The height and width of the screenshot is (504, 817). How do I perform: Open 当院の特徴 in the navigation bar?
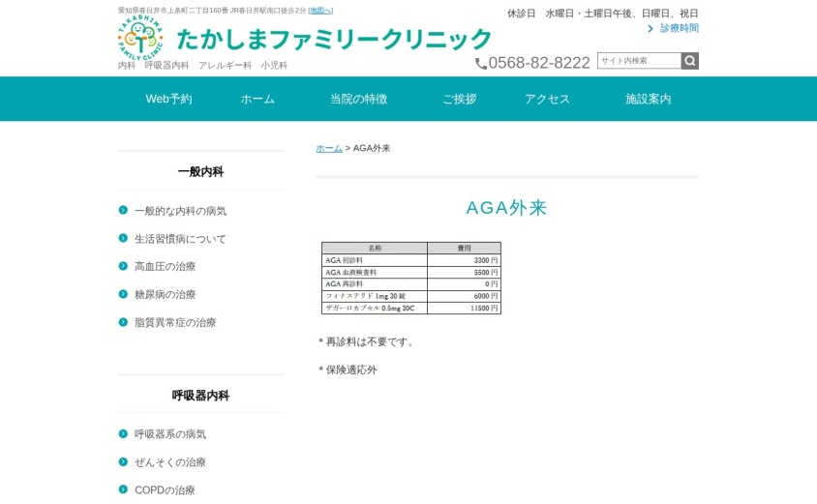pos(359,99)
